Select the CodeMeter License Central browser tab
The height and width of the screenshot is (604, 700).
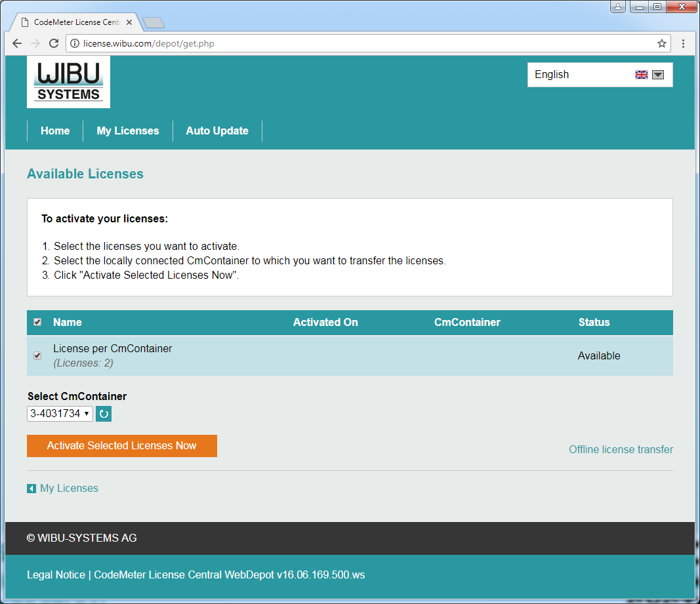[76, 22]
